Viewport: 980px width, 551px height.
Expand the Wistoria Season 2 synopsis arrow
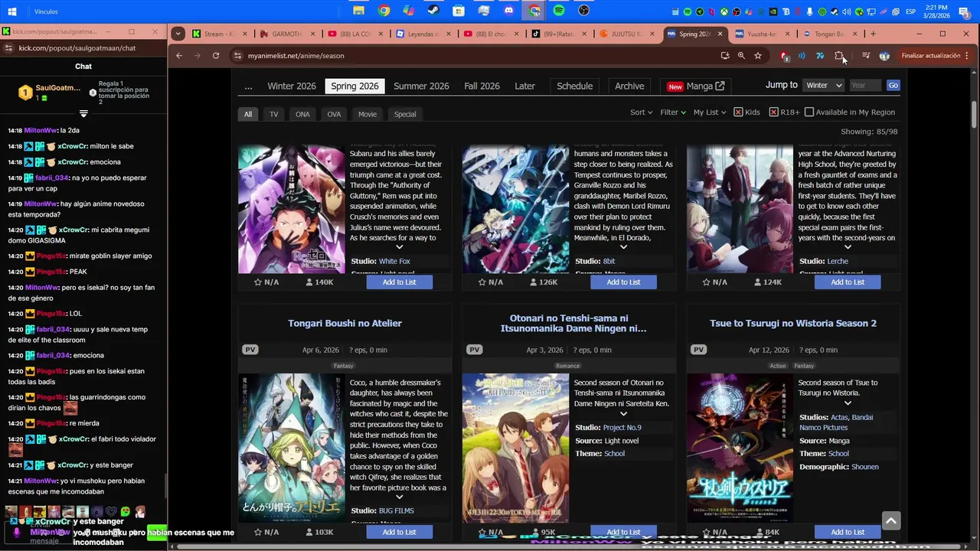(848, 403)
